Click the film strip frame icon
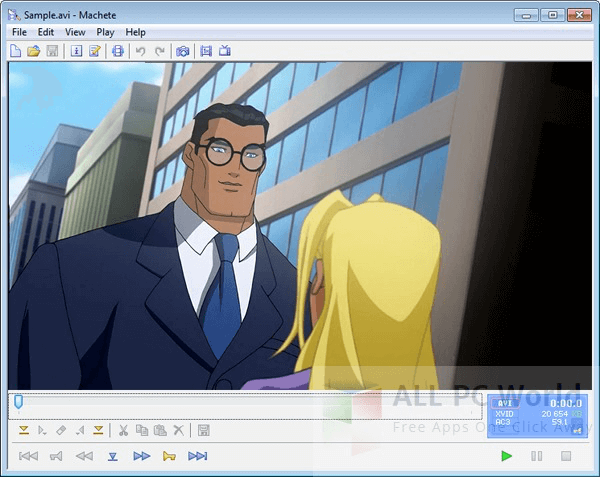The height and width of the screenshot is (477, 600). click(206, 51)
